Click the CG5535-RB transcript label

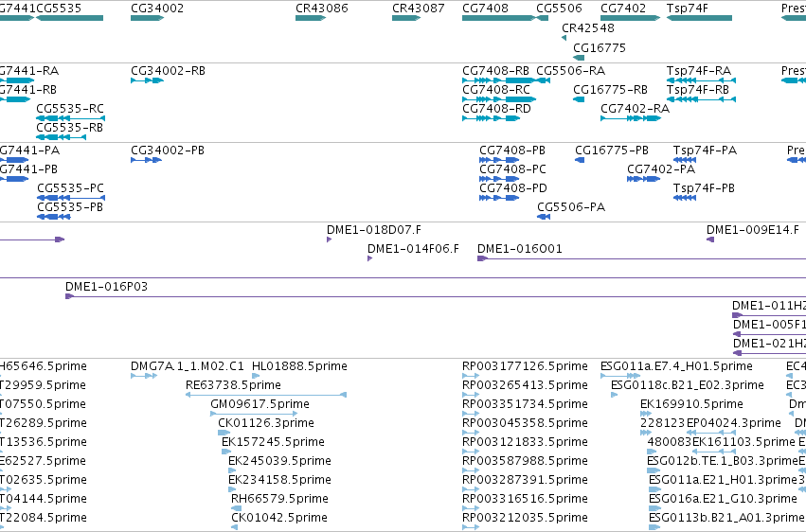pos(69,128)
